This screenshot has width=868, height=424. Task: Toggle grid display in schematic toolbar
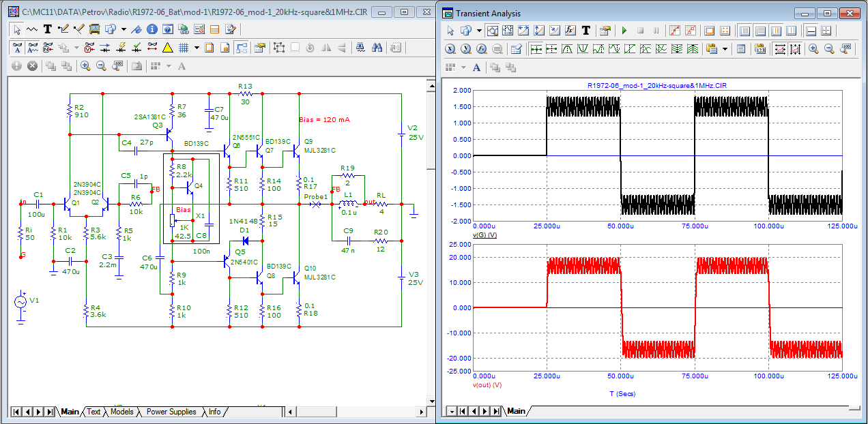coord(183,48)
